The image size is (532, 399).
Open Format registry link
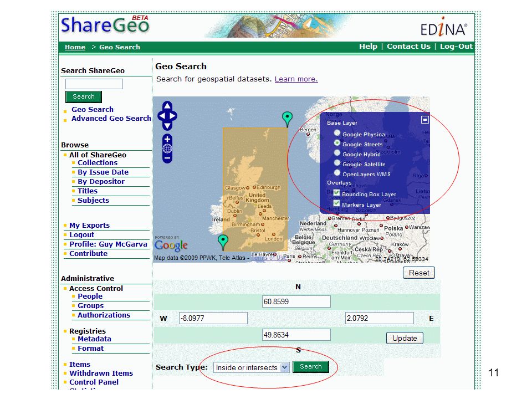(x=90, y=349)
